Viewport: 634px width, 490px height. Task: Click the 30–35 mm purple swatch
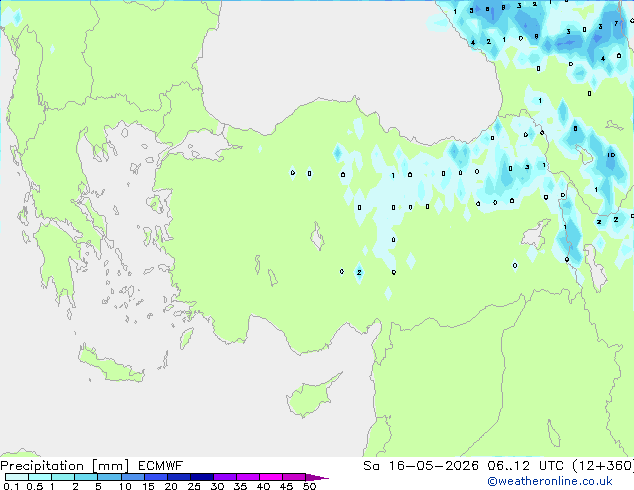(224, 477)
